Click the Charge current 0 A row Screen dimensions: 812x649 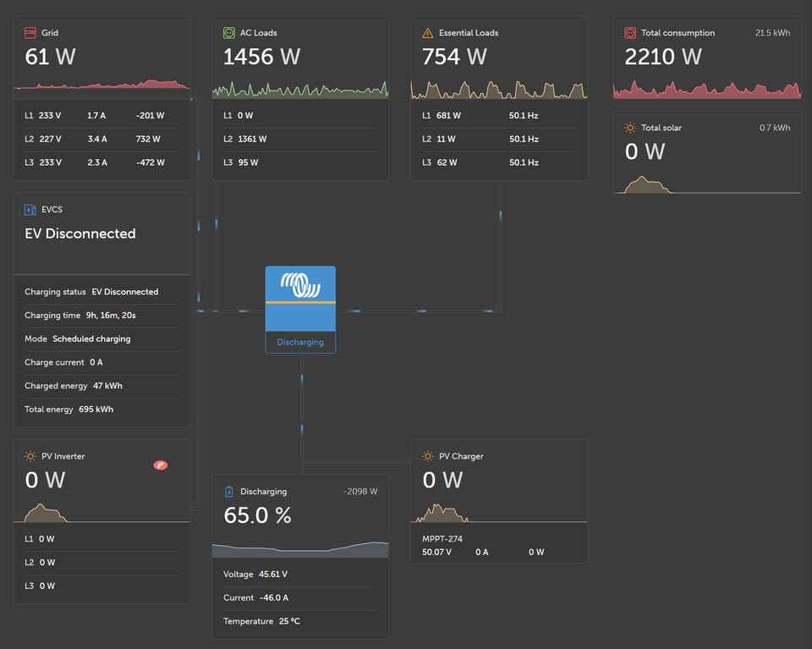101,362
